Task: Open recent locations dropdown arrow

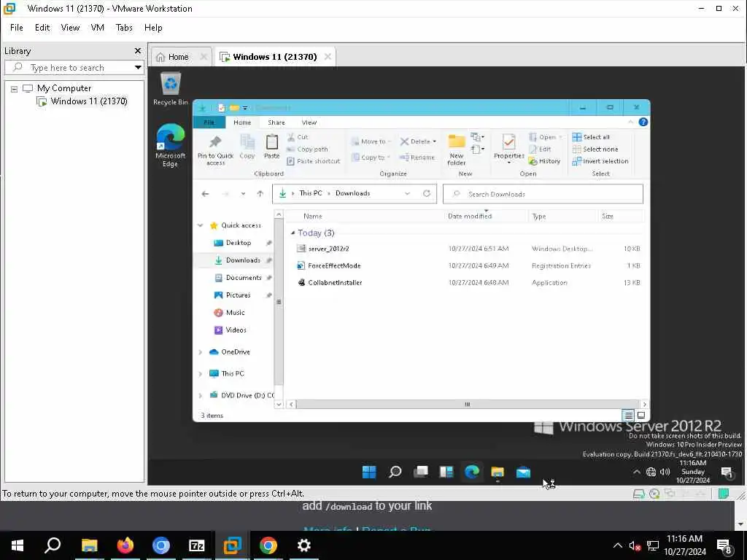Action: (x=244, y=194)
